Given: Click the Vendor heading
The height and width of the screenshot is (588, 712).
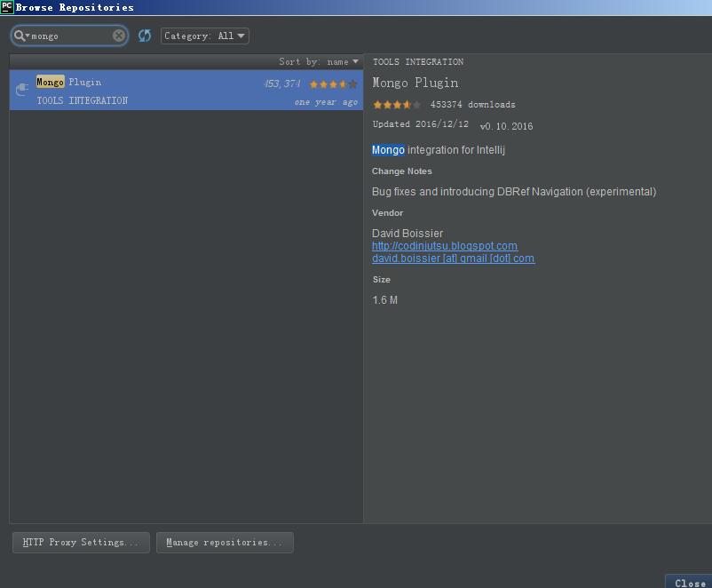Looking at the screenshot, I should (x=387, y=213).
